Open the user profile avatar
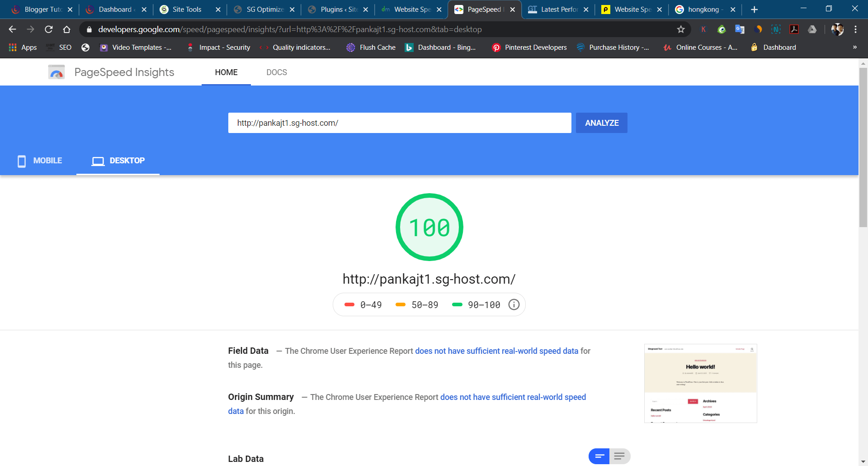 pos(837,29)
